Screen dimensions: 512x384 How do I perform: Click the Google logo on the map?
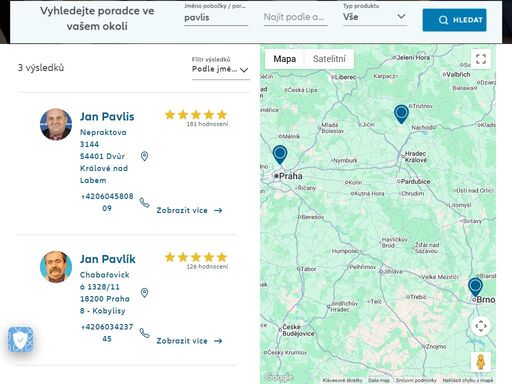pyautogui.click(x=278, y=377)
